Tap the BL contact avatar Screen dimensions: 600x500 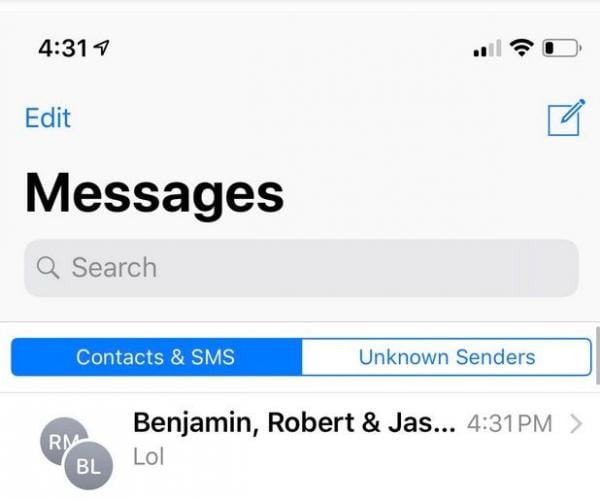click(88, 466)
